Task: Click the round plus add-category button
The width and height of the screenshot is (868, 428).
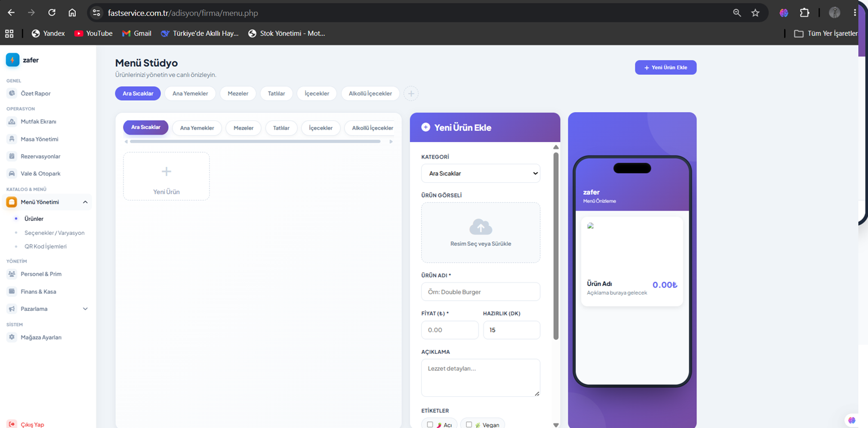Action: [411, 93]
